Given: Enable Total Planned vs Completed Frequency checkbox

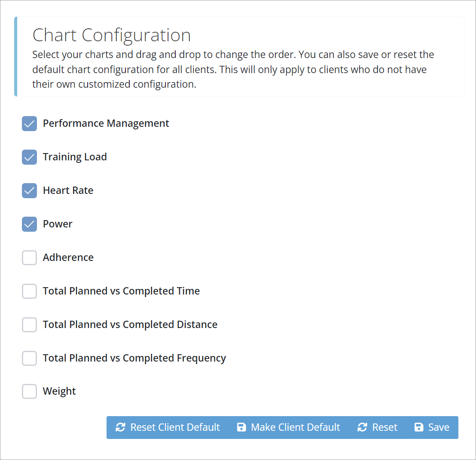Looking at the screenshot, I should (30, 358).
